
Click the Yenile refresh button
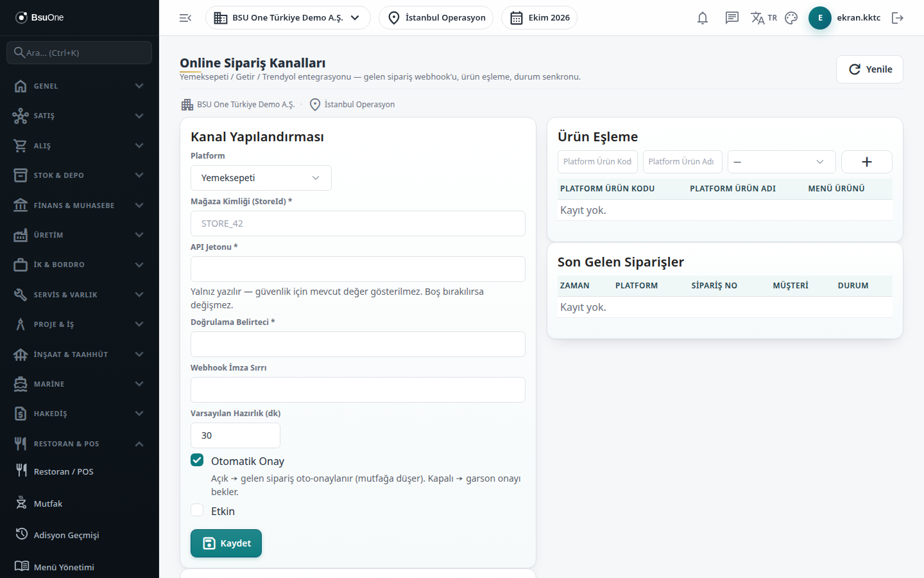coord(869,69)
